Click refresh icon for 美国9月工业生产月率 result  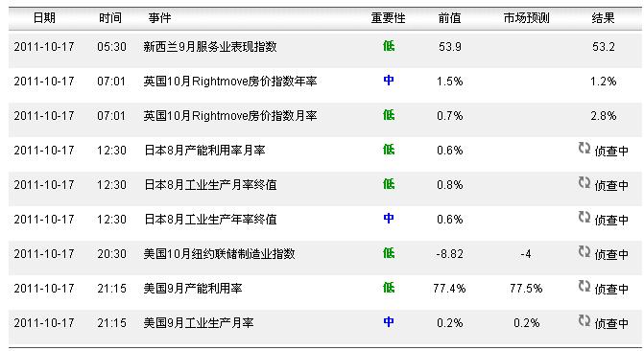click(584, 320)
